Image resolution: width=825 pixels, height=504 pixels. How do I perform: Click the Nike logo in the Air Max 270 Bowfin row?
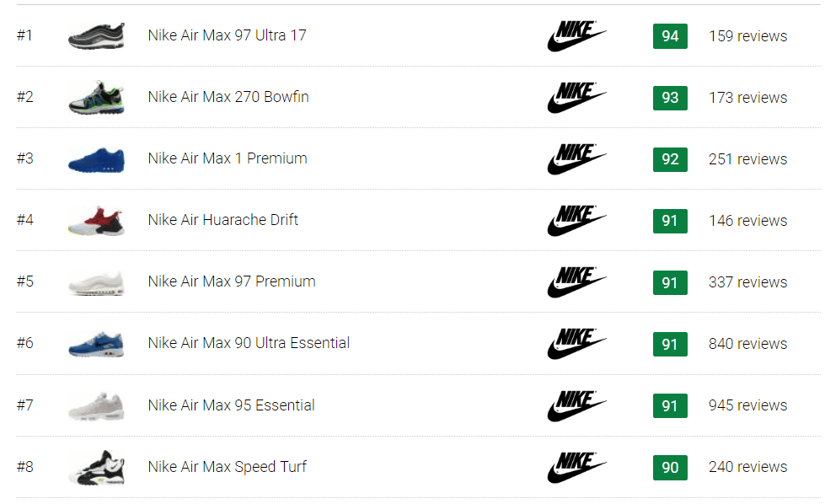pyautogui.click(x=576, y=97)
